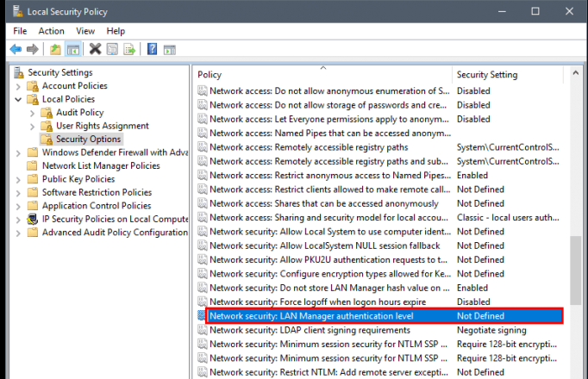Open the View menu

[85, 31]
